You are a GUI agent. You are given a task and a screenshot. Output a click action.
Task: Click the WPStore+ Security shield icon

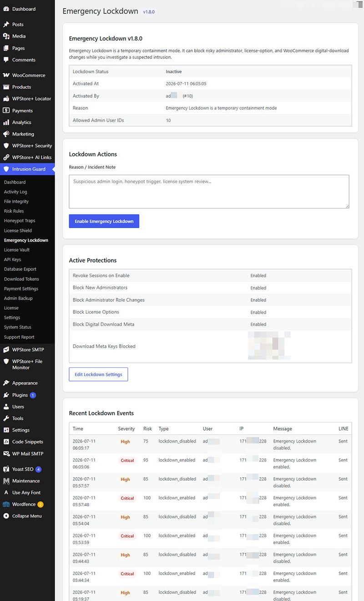[6, 146]
